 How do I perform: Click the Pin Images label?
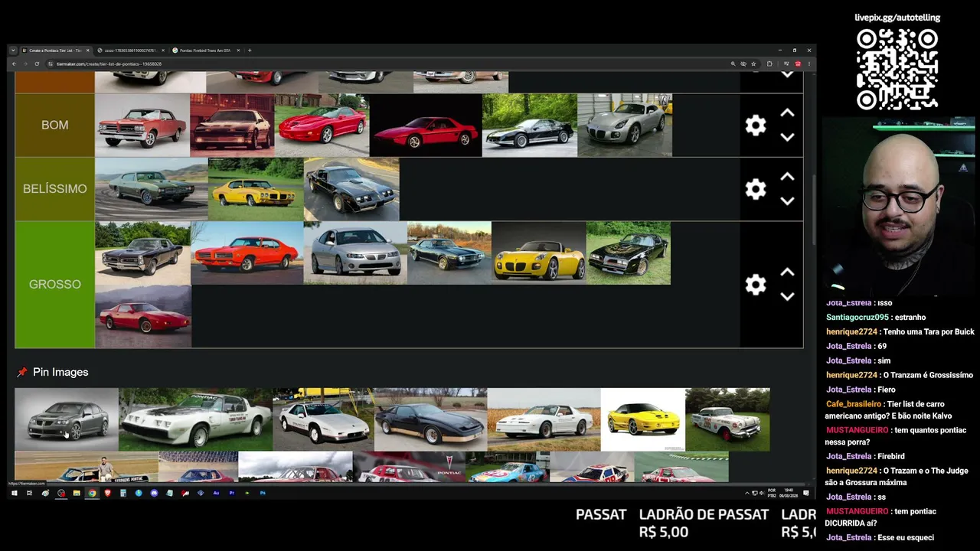tap(60, 372)
